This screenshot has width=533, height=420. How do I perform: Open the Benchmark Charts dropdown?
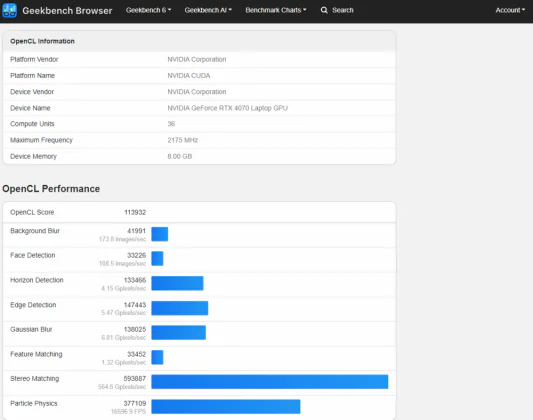pos(276,10)
